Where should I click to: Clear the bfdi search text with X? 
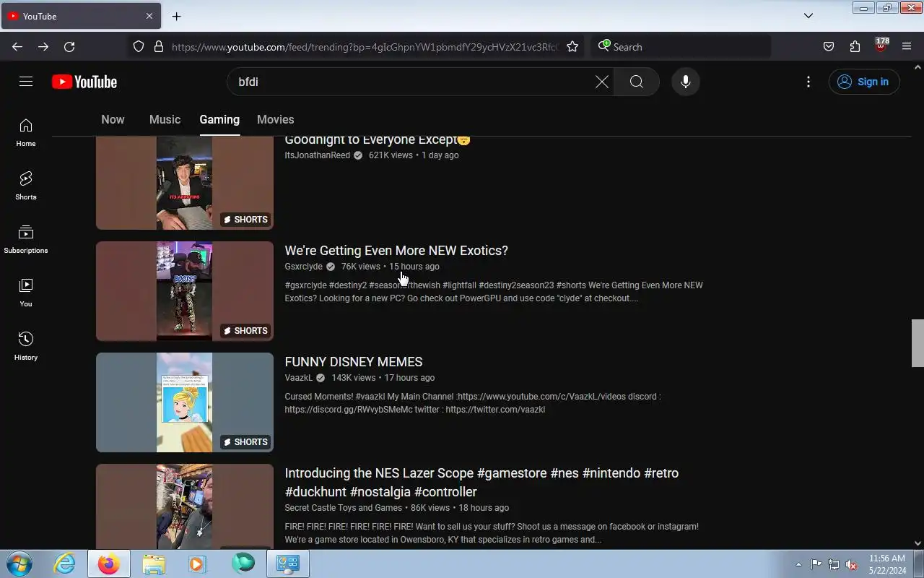(601, 82)
